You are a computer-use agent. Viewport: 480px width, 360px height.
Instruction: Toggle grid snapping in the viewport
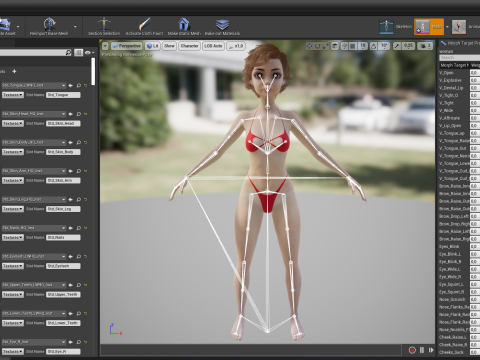click(353, 46)
